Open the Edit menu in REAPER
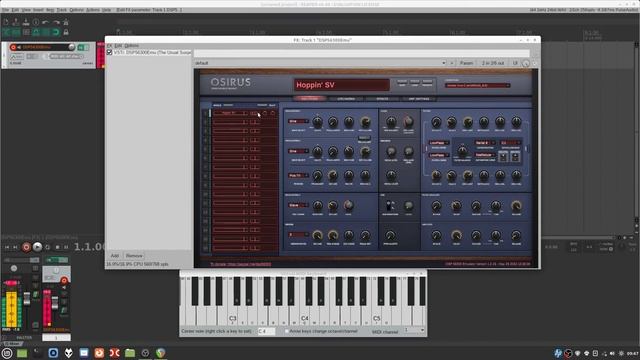The image size is (640, 360). click(x=15, y=10)
